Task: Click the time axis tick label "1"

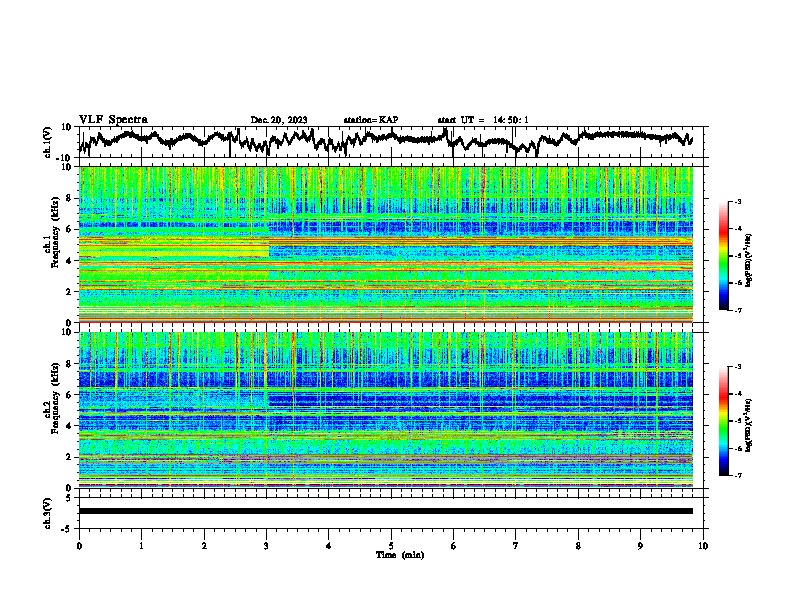Action: [141, 546]
